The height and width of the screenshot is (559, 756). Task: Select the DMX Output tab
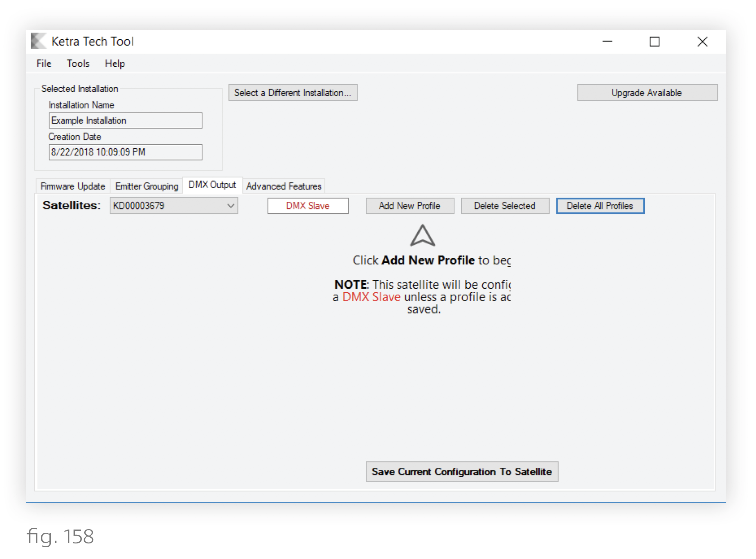tap(212, 185)
